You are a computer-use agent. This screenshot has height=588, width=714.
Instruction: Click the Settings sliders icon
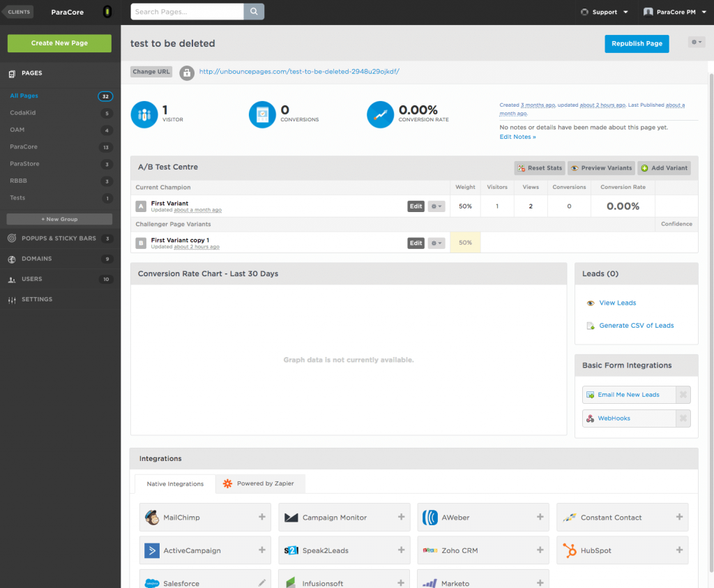pyautogui.click(x=12, y=300)
